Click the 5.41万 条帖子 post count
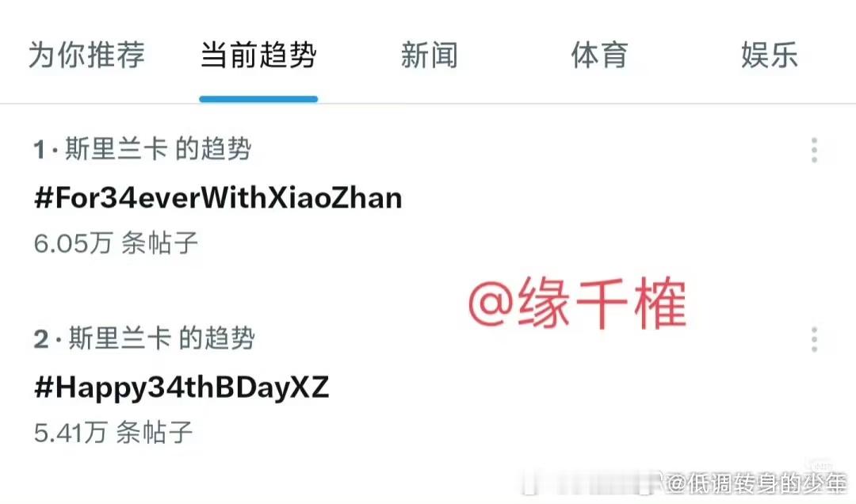 click(113, 433)
